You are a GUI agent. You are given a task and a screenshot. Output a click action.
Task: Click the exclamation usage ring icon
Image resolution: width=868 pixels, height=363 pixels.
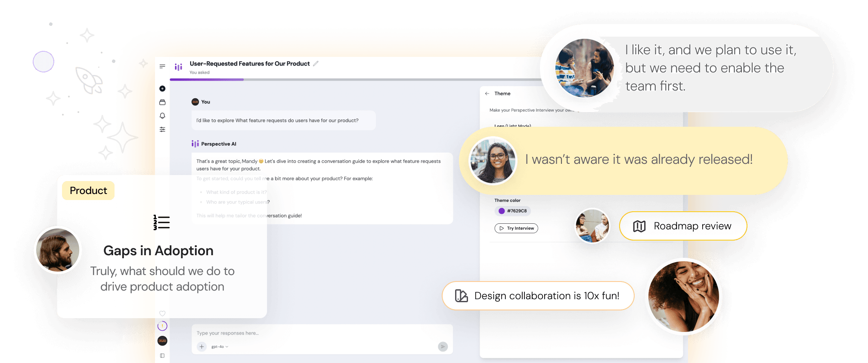coord(162,326)
